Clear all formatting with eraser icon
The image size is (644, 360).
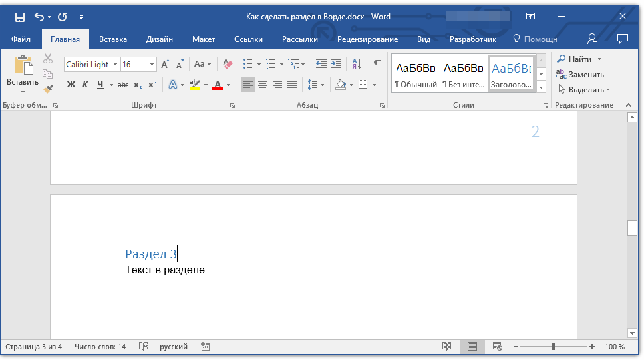click(x=228, y=65)
